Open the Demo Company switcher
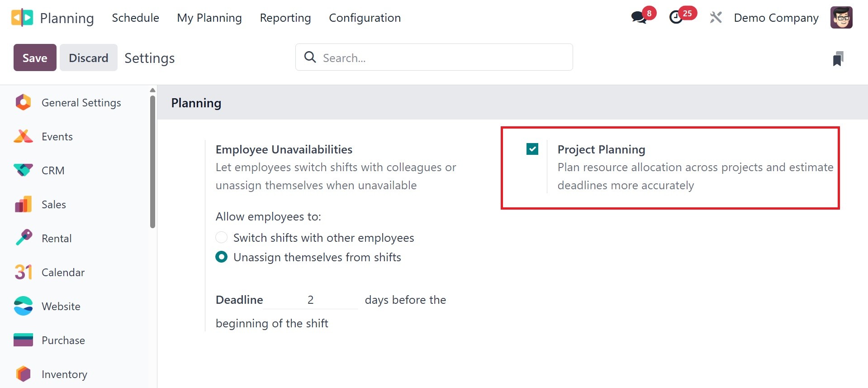Viewport: 868px width, 388px height. point(776,18)
